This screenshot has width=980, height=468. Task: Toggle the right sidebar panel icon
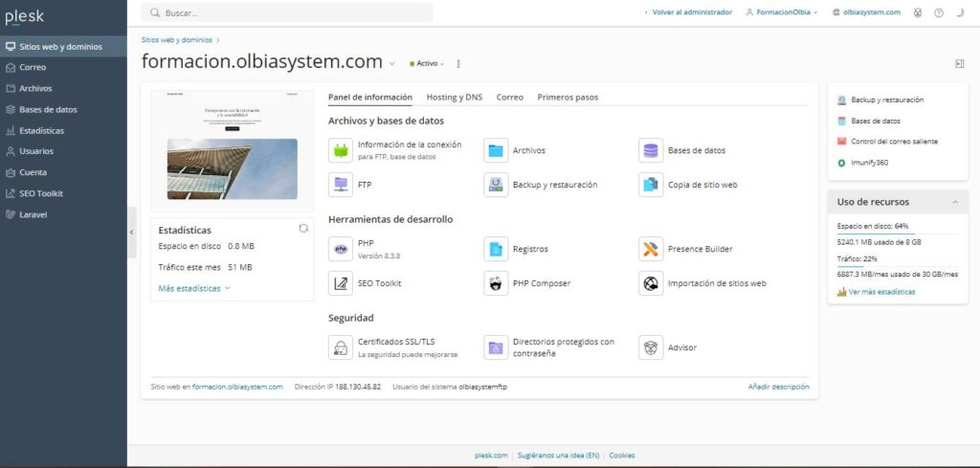coord(959,64)
